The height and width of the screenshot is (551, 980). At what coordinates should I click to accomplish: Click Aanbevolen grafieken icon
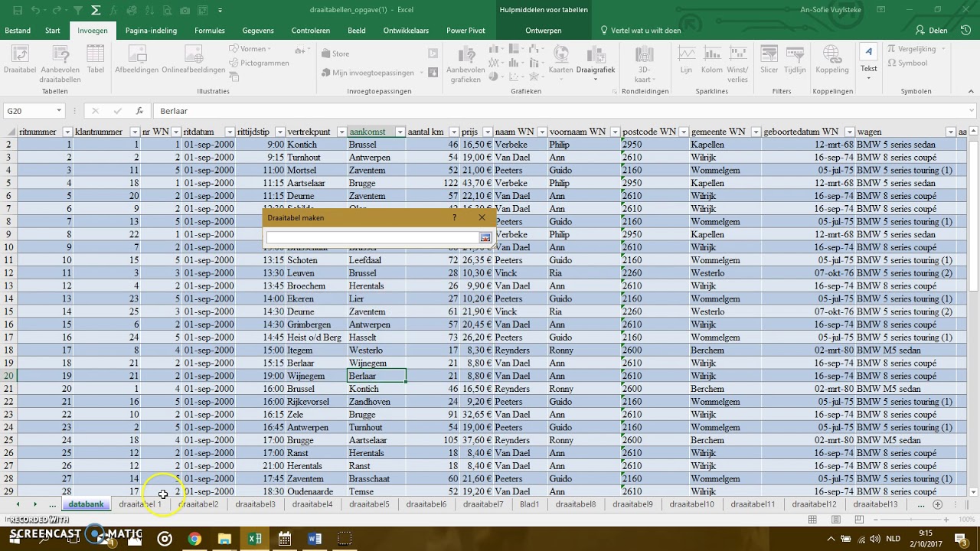click(x=465, y=64)
